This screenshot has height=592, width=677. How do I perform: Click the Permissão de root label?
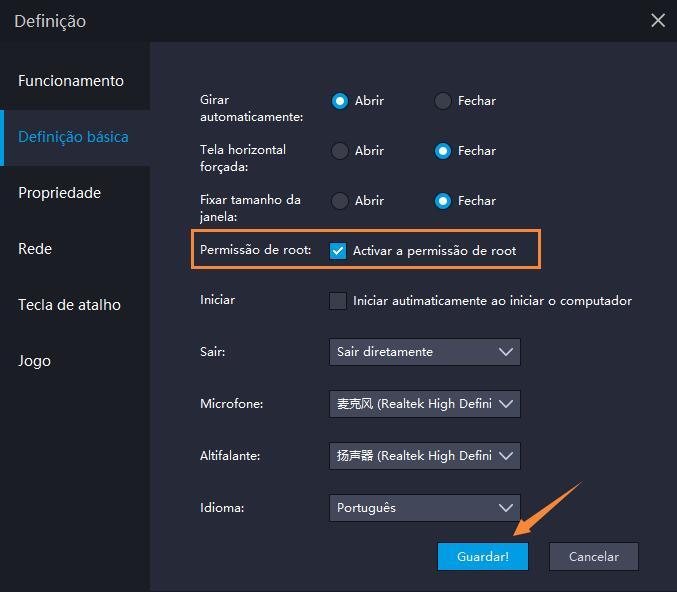(256, 250)
